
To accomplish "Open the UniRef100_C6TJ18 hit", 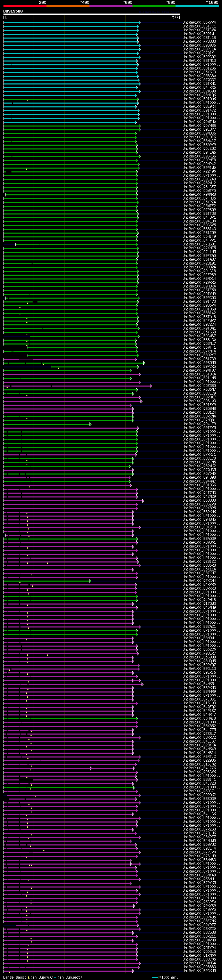I will (x=199, y=38).
